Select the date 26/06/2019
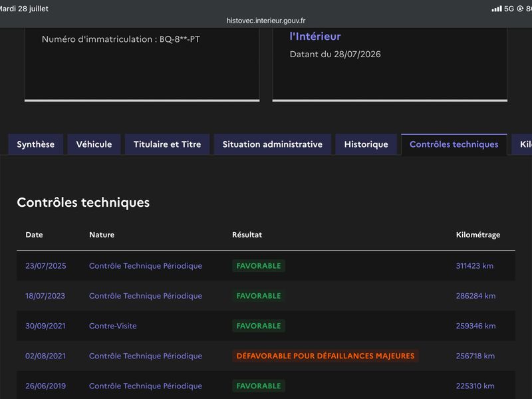This screenshot has width=532, height=399. point(45,386)
